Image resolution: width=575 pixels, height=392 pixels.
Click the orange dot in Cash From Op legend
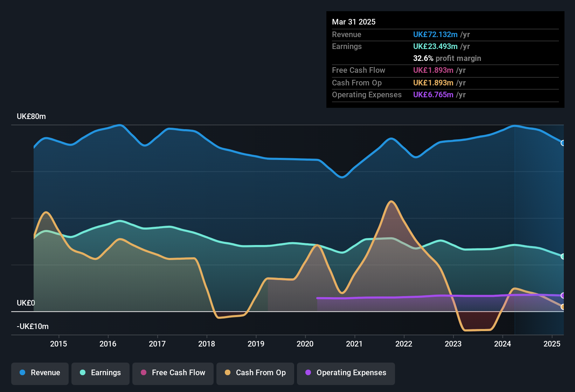tap(228, 372)
